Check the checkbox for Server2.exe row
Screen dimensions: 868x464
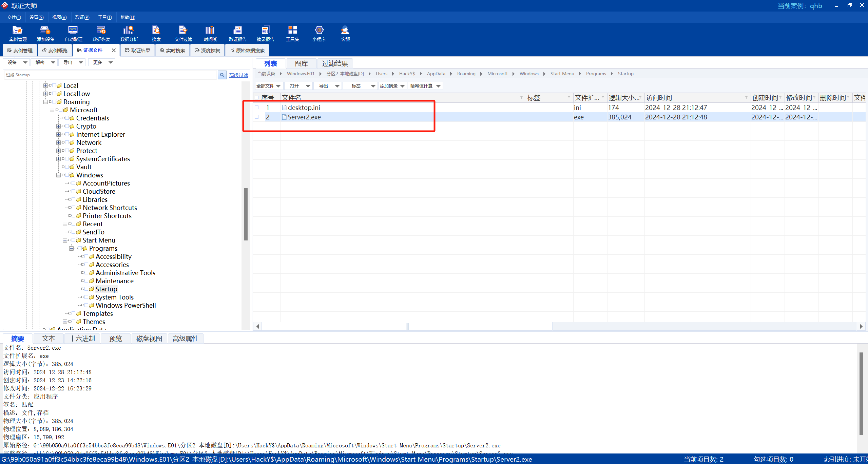point(257,117)
